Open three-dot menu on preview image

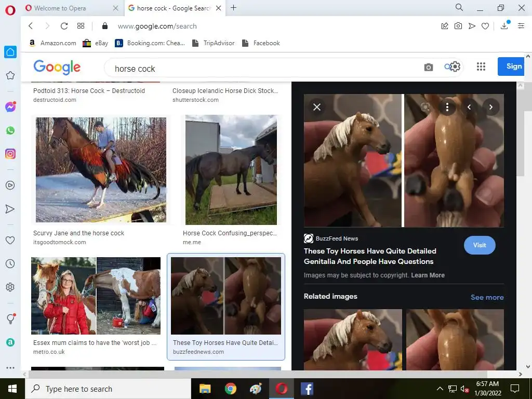click(x=447, y=107)
